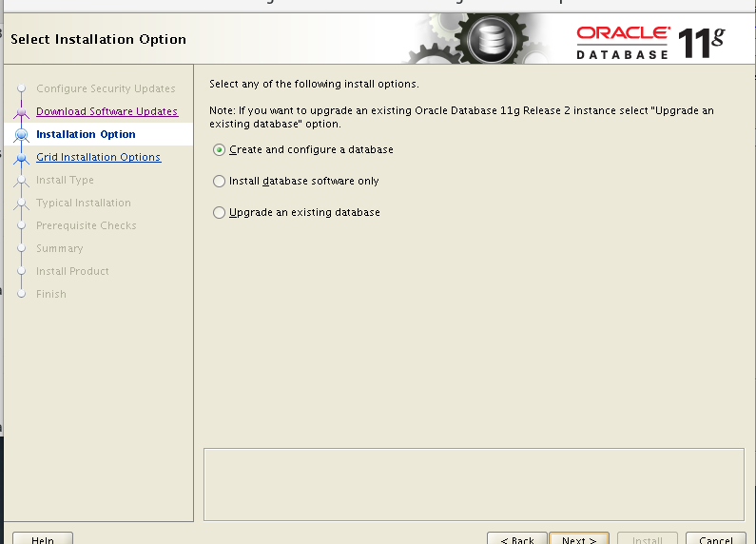Click the Next button
Viewport: 756px width, 544px height.
pos(579,538)
